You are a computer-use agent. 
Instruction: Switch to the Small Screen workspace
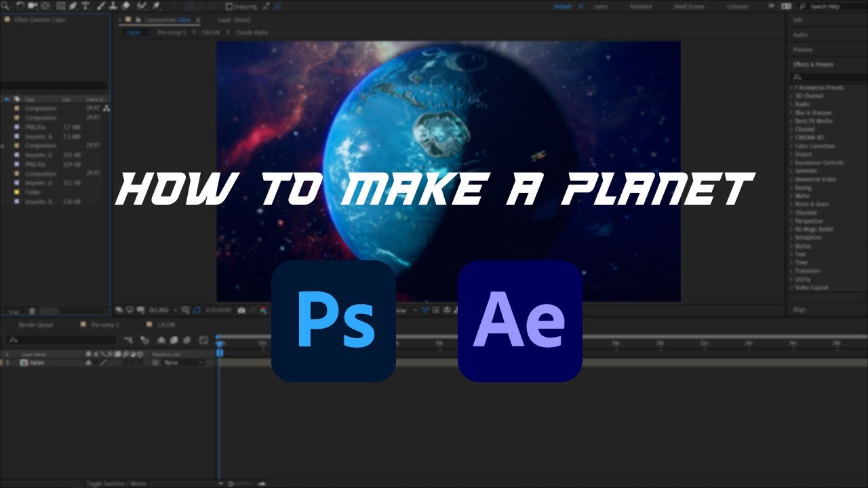click(690, 6)
